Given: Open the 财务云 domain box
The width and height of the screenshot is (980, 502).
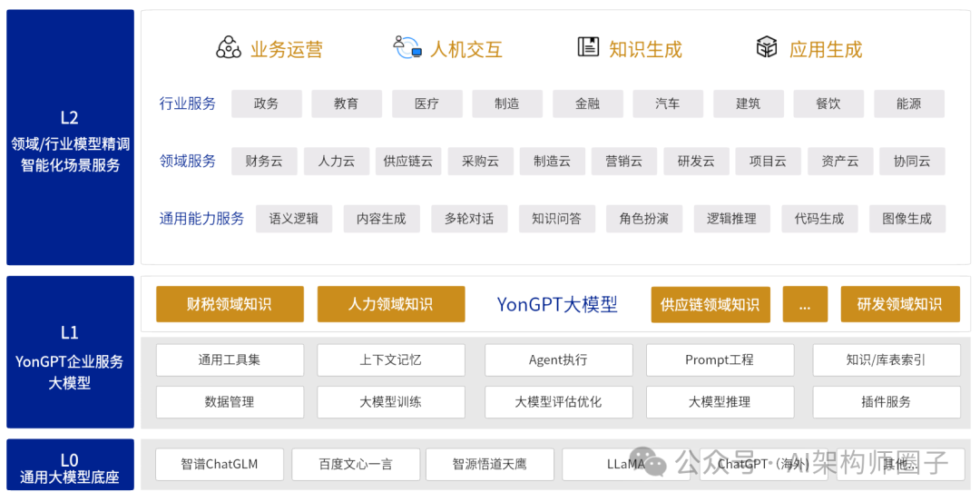Looking at the screenshot, I should [x=264, y=162].
